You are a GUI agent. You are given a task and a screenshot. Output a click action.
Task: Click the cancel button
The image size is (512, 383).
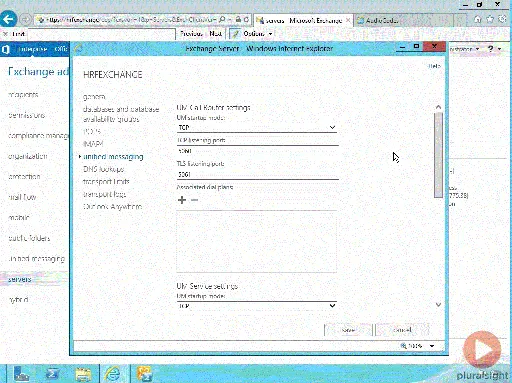pos(402,330)
